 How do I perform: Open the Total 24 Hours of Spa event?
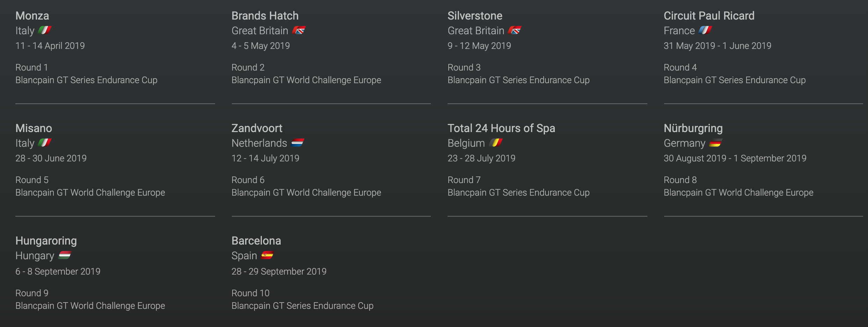(501, 128)
